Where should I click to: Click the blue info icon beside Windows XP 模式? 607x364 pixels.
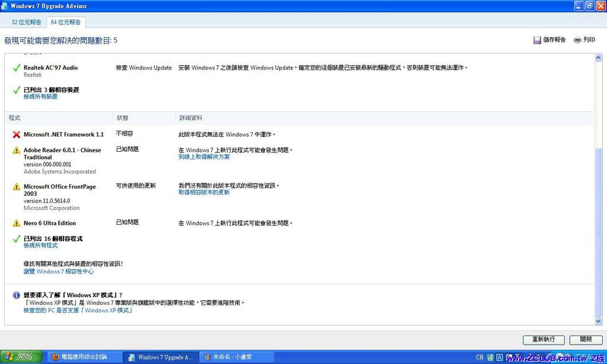[x=16, y=295]
